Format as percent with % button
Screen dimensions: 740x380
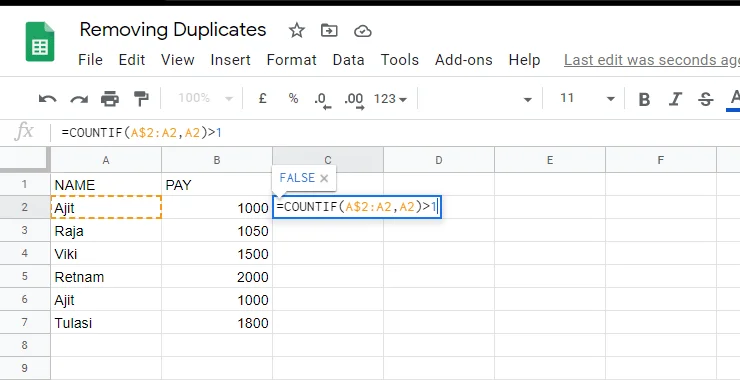tap(294, 98)
